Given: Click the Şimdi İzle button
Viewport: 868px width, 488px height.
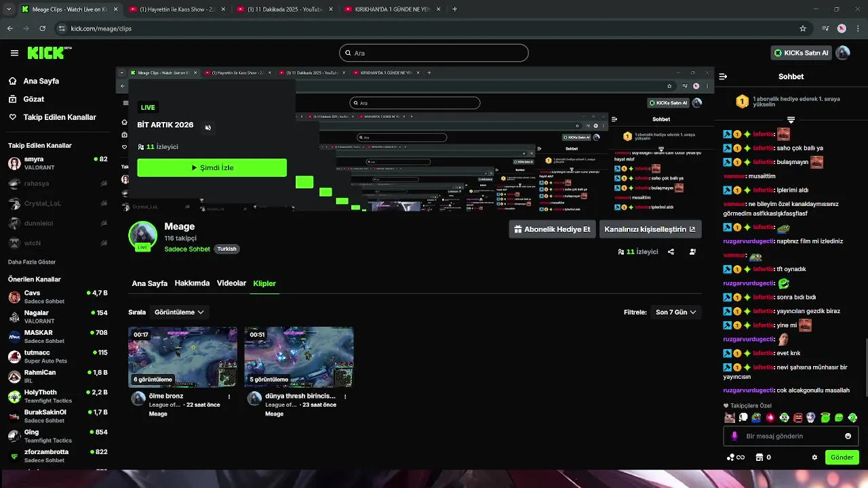Looking at the screenshot, I should point(212,167).
